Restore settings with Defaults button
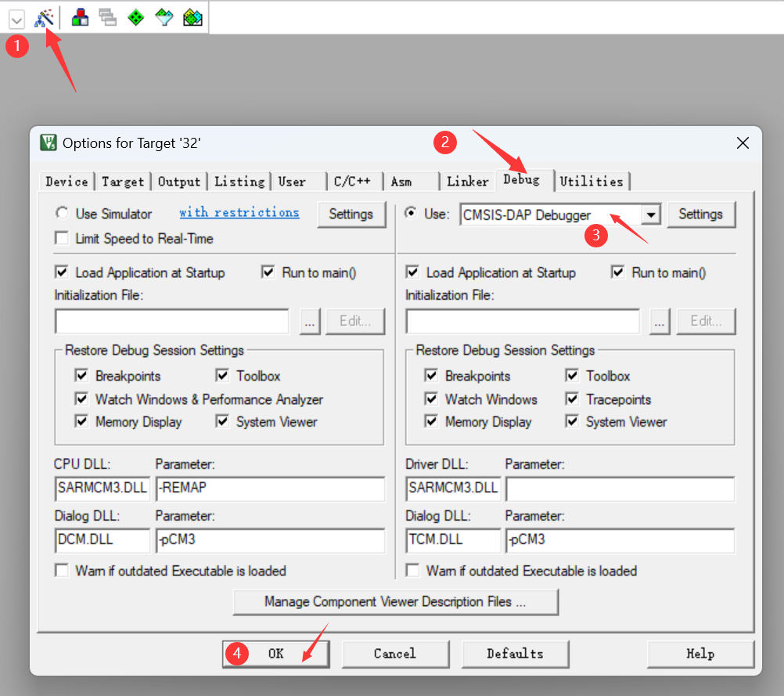 [516, 654]
